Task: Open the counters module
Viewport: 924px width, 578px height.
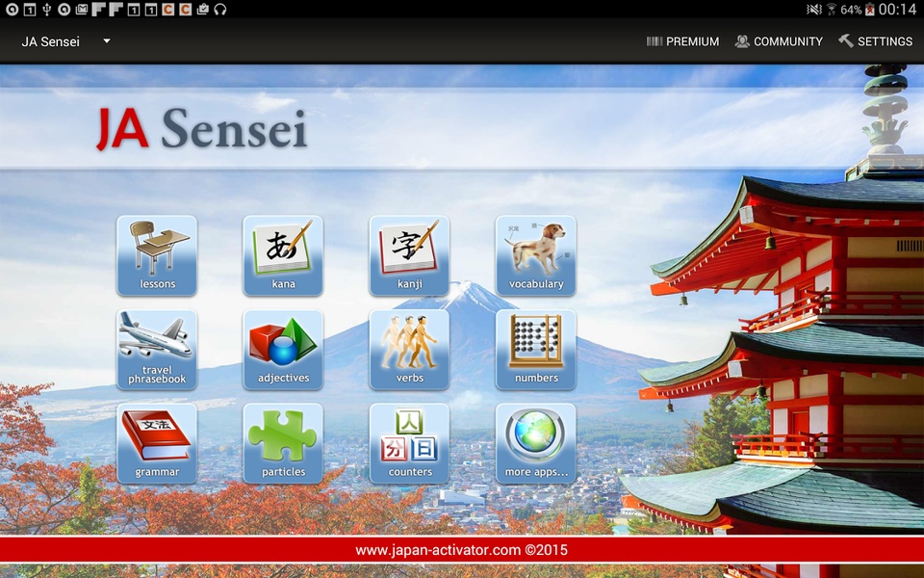Action: click(410, 443)
